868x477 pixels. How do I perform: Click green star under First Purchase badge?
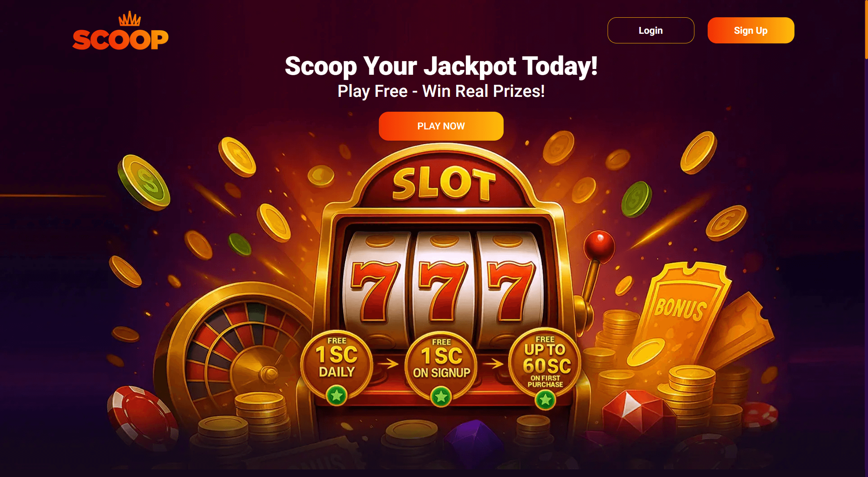coord(545,399)
